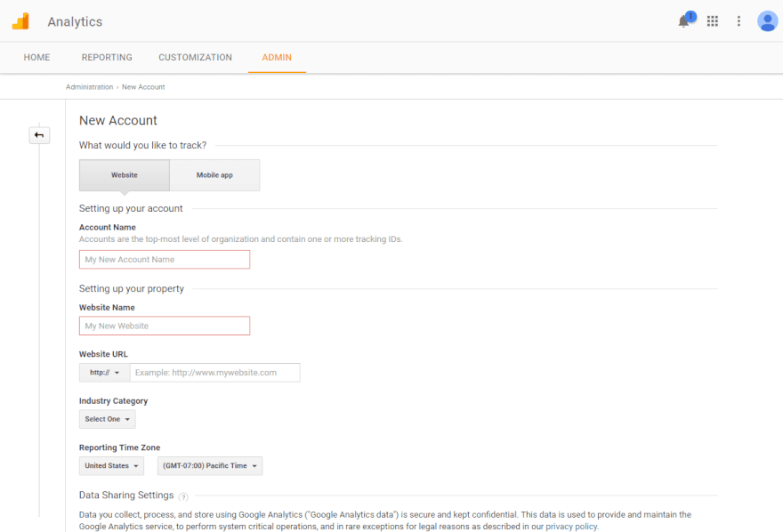Open the Pacific Time zone dropdown

tap(210, 466)
